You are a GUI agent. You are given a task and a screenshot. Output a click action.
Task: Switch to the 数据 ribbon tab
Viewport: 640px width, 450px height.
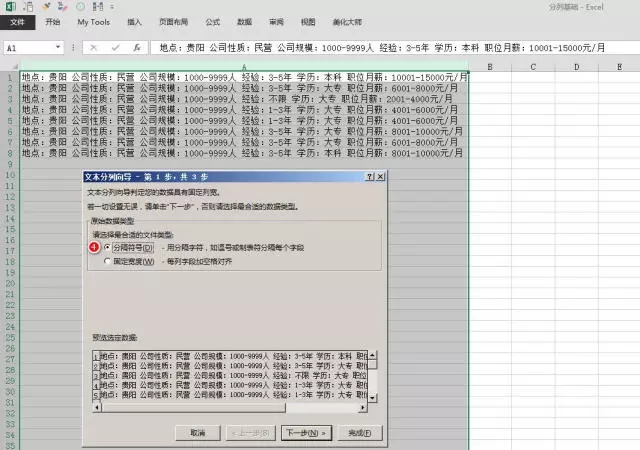(x=244, y=22)
